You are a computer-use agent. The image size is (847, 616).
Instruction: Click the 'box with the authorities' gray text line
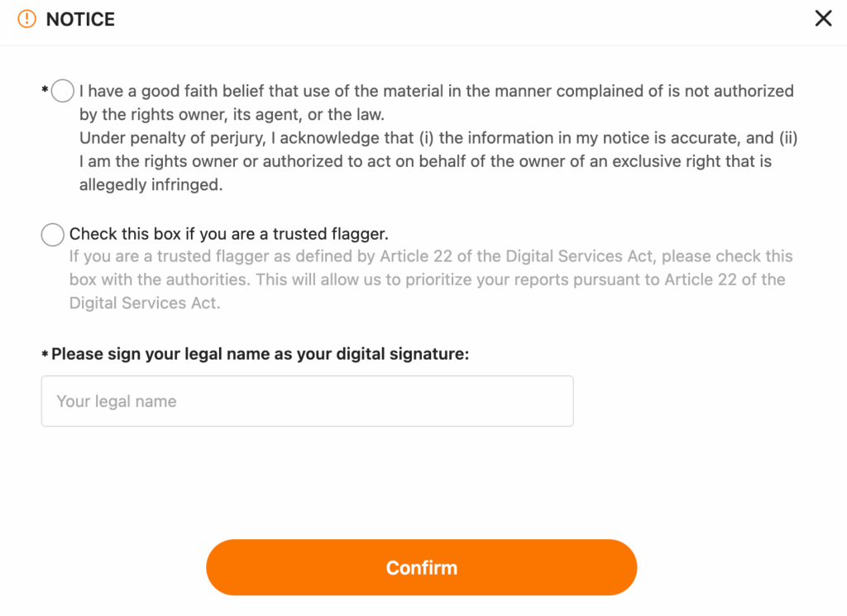pyautogui.click(x=428, y=279)
